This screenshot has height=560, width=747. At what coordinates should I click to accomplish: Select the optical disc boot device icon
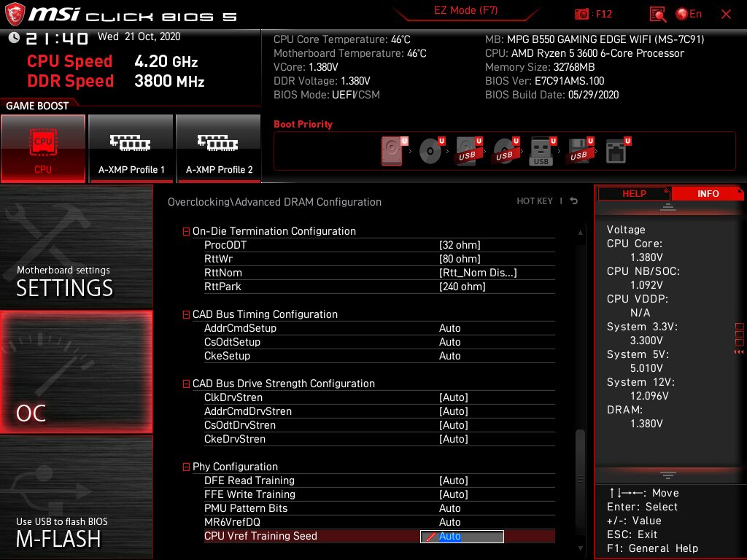coord(431,151)
